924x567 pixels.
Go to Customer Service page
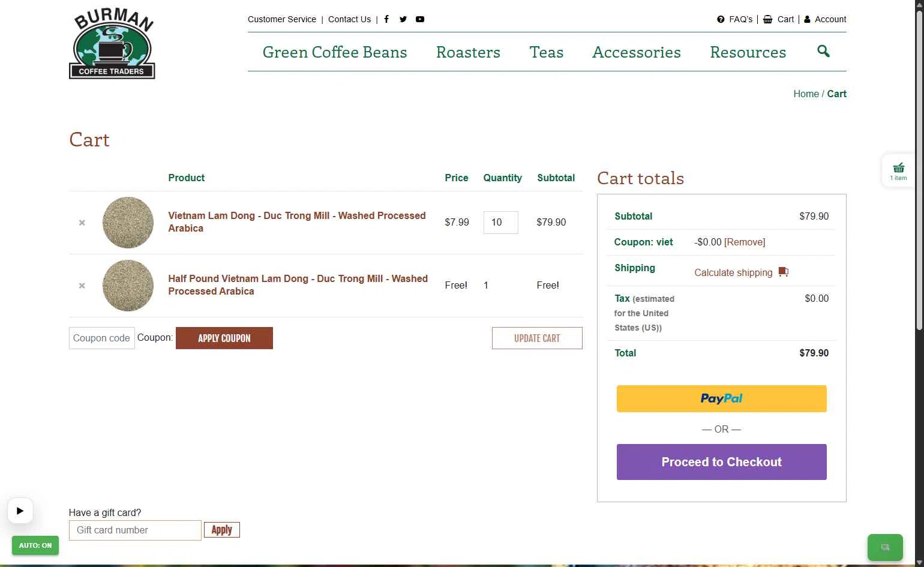click(x=282, y=19)
